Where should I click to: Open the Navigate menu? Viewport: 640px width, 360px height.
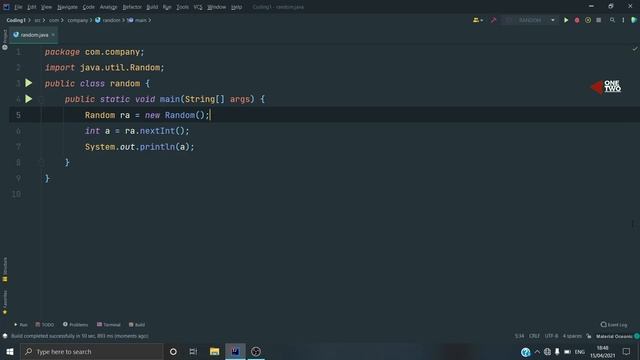(67, 7)
